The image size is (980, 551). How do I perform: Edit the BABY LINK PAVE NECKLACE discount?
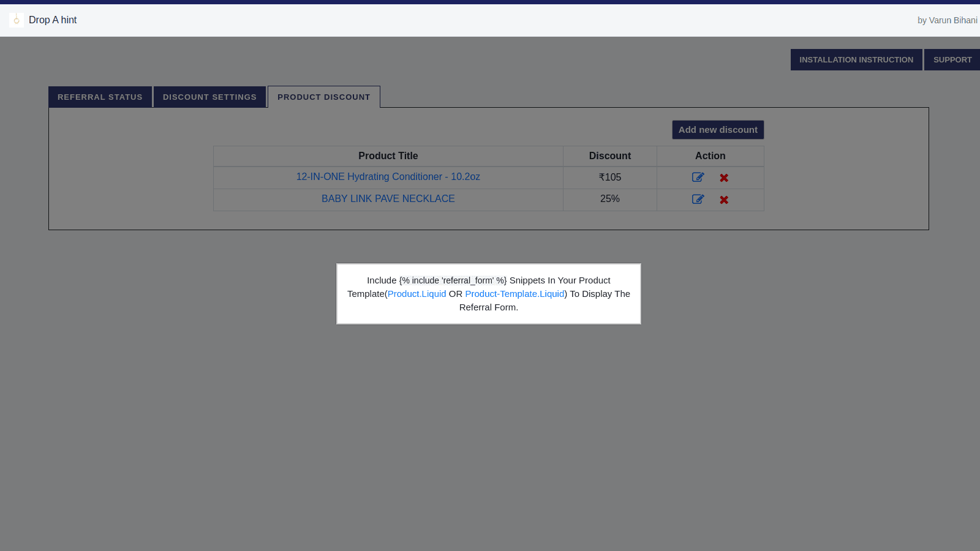point(698,200)
